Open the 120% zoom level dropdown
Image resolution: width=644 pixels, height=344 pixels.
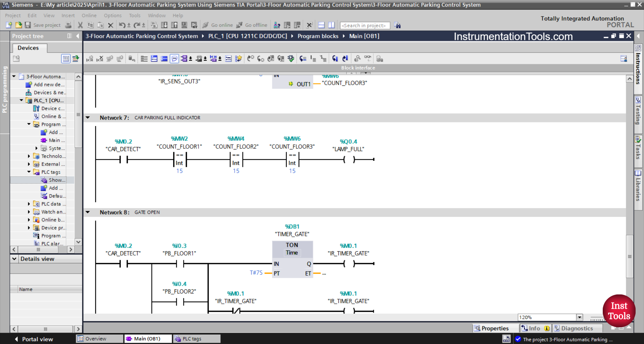579,317
